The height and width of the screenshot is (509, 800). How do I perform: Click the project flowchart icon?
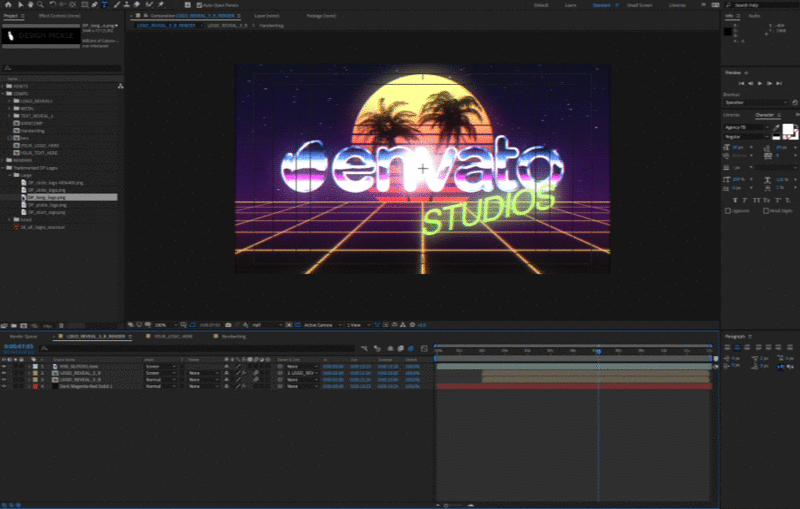click(x=120, y=86)
